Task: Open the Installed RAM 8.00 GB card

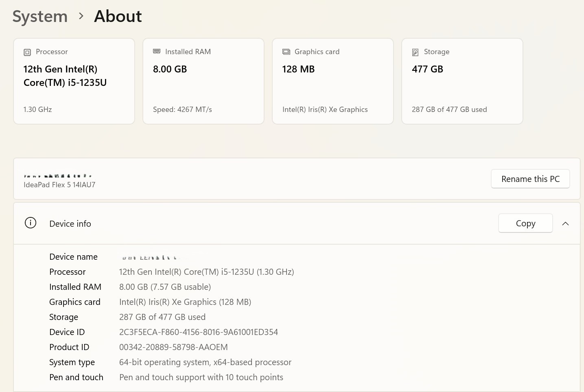Action: pos(203,81)
